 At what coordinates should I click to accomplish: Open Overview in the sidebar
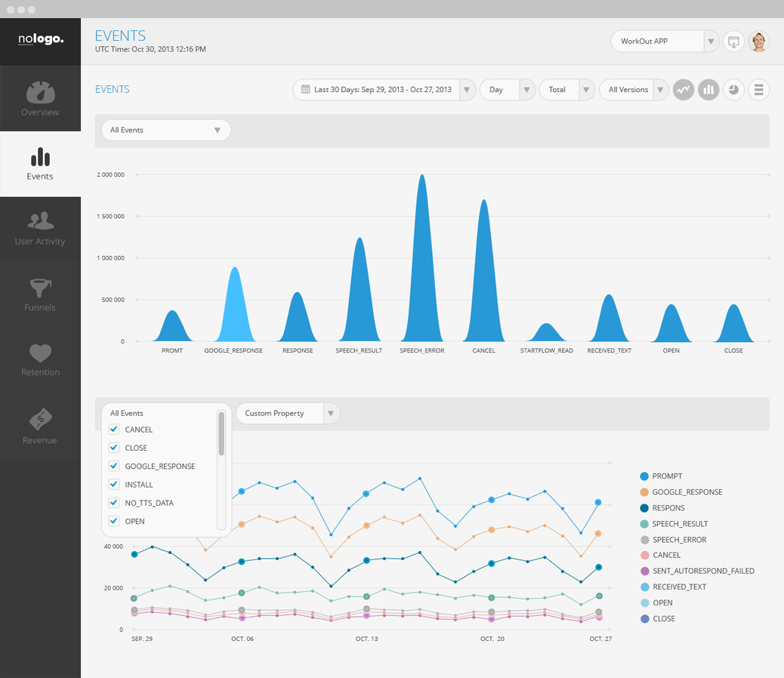pyautogui.click(x=40, y=99)
